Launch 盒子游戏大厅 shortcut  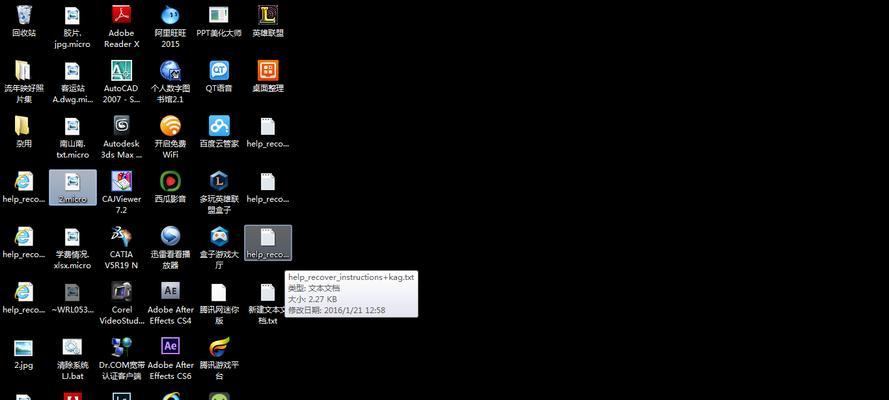pos(219,248)
